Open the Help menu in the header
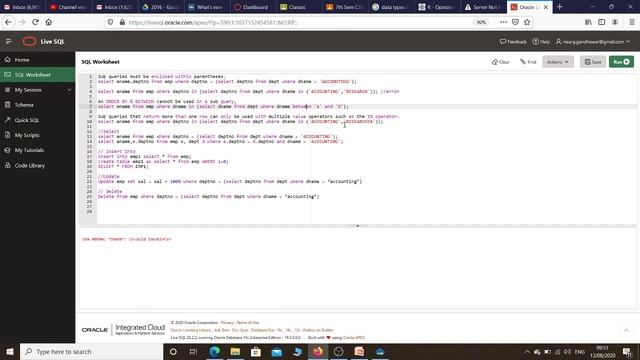 541,42
